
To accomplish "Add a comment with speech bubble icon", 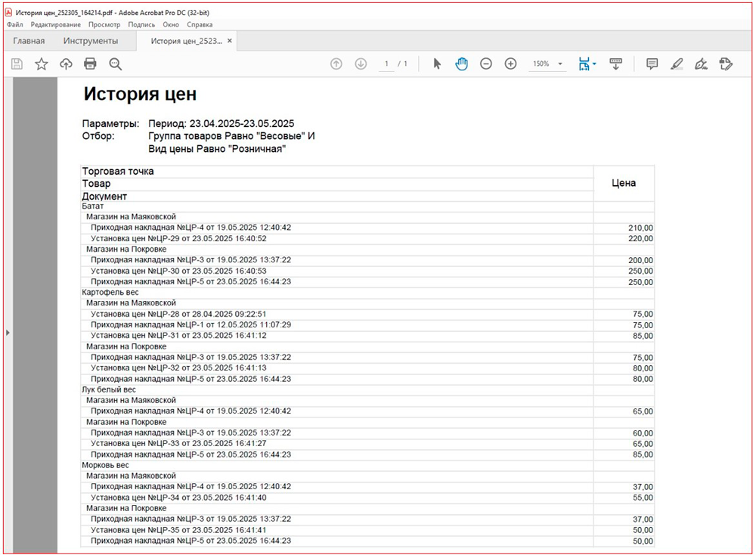I will (x=652, y=64).
